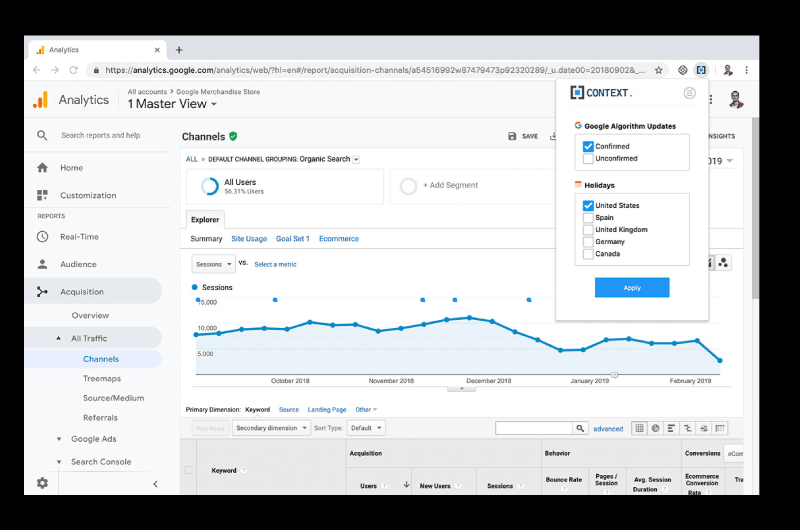Check the Unconfirmed algorithm updates checkbox
Viewport: 800px width, 530px height.
coord(588,159)
